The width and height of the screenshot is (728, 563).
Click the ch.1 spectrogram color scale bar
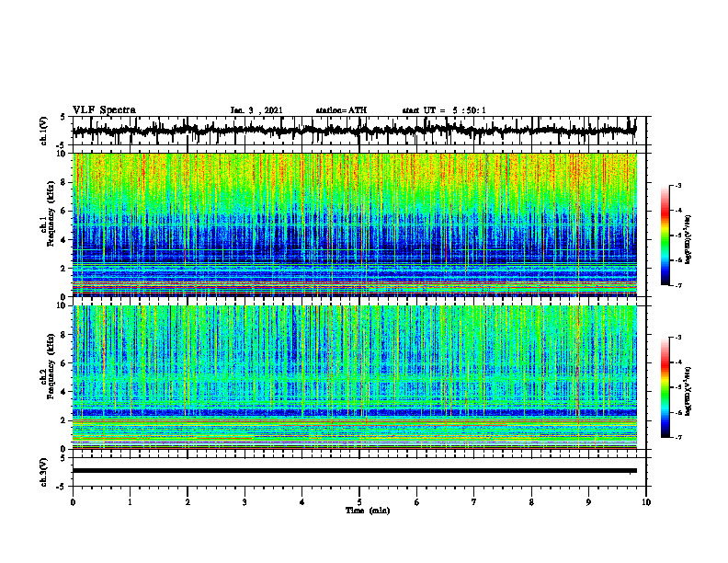pyautogui.click(x=665, y=236)
